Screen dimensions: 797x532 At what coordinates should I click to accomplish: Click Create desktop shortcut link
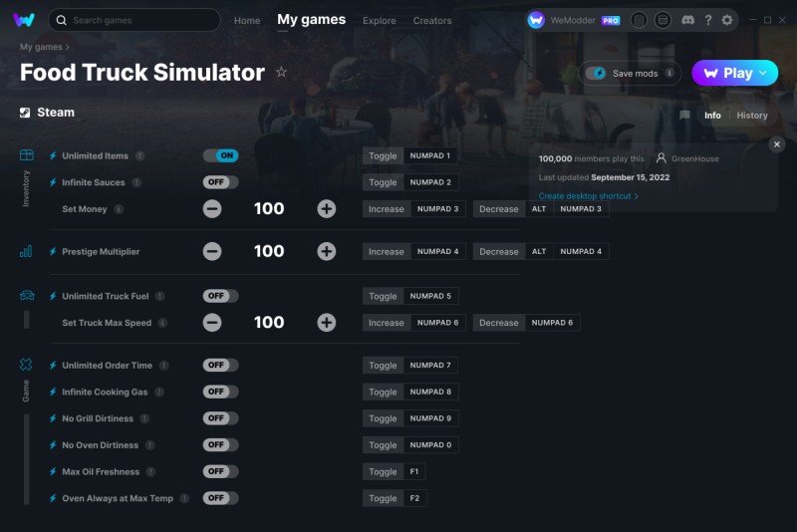[588, 196]
